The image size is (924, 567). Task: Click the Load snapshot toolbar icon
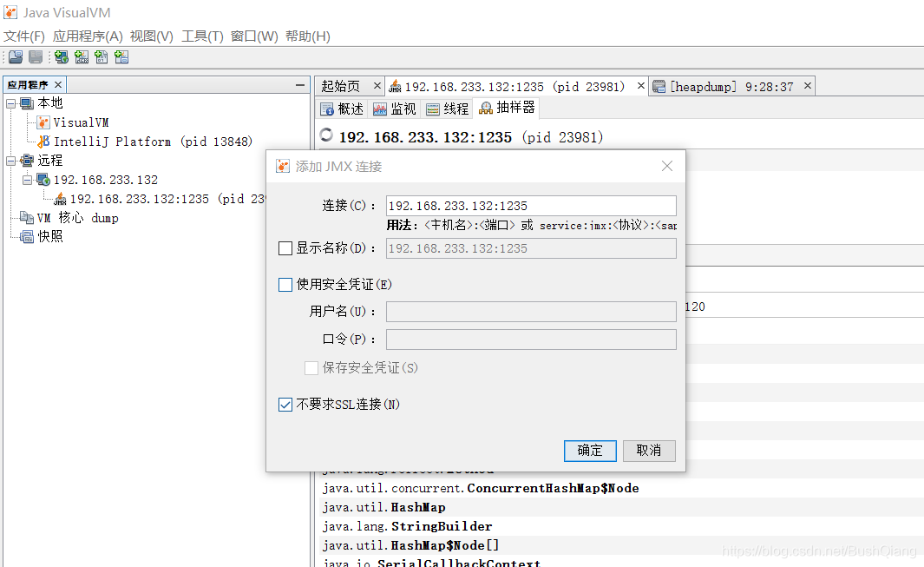16,57
